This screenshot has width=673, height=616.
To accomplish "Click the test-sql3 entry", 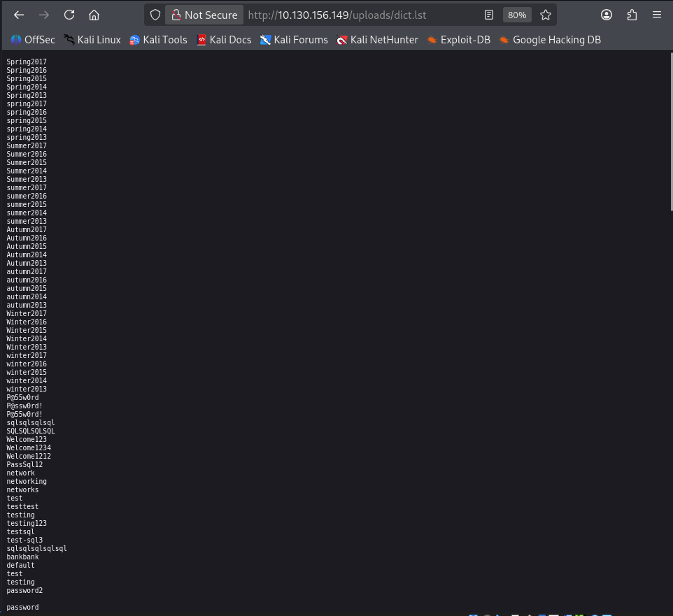I will [x=24, y=540].
